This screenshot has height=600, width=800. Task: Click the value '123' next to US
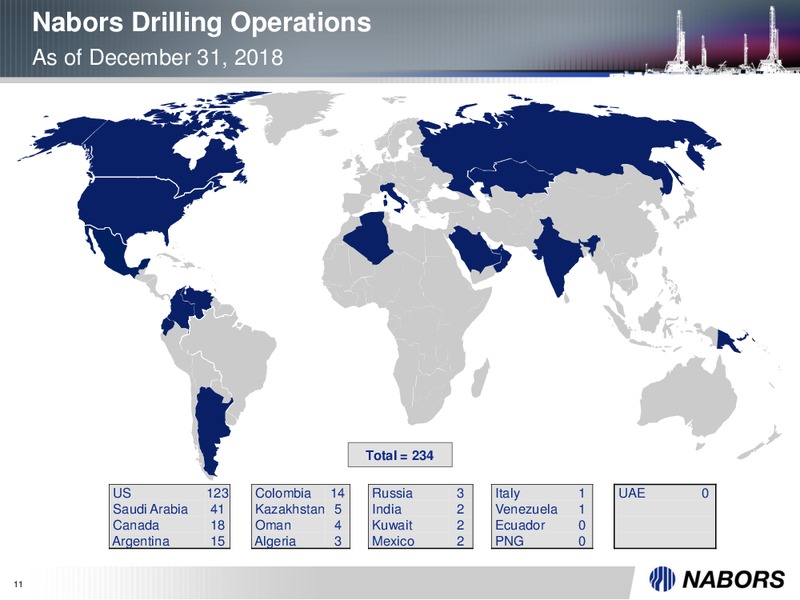pos(218,493)
